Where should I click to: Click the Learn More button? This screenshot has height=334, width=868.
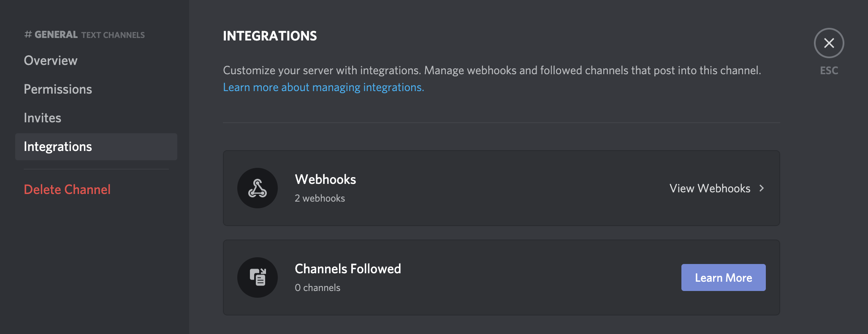tap(723, 277)
